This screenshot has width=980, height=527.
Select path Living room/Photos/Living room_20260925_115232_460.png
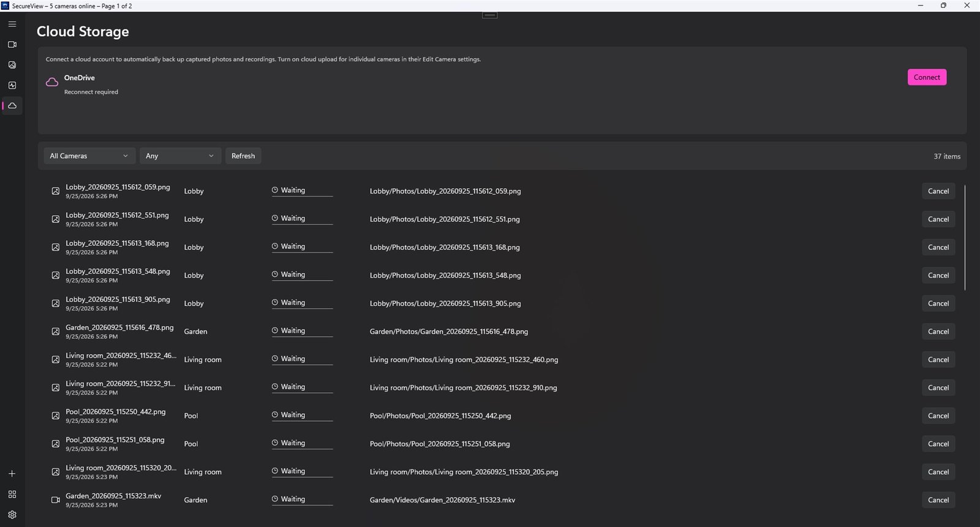pyautogui.click(x=464, y=360)
